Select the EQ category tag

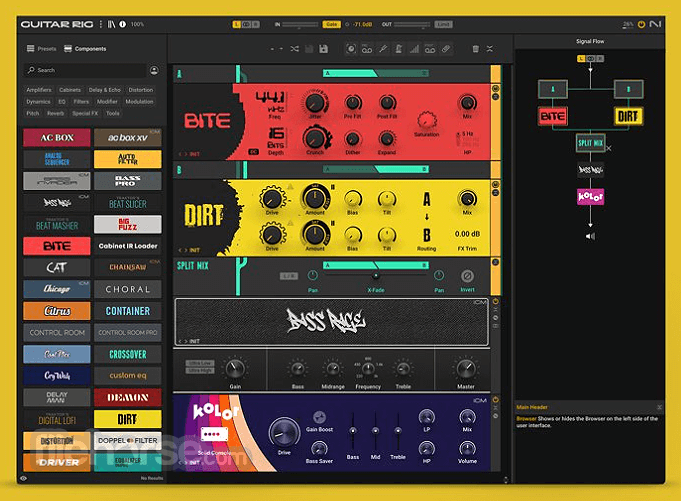(62, 102)
